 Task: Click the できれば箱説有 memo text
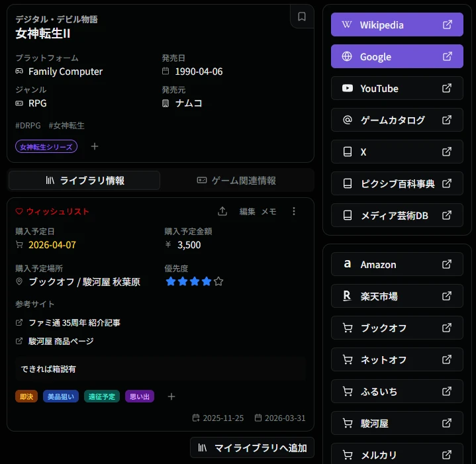point(48,369)
